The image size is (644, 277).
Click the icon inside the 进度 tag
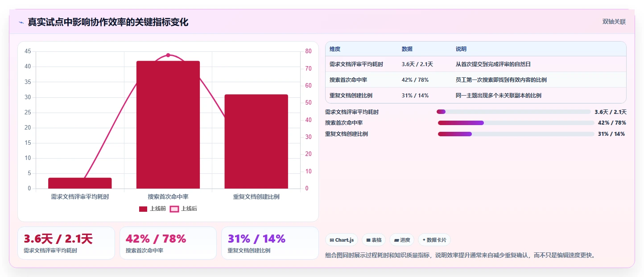396,240
